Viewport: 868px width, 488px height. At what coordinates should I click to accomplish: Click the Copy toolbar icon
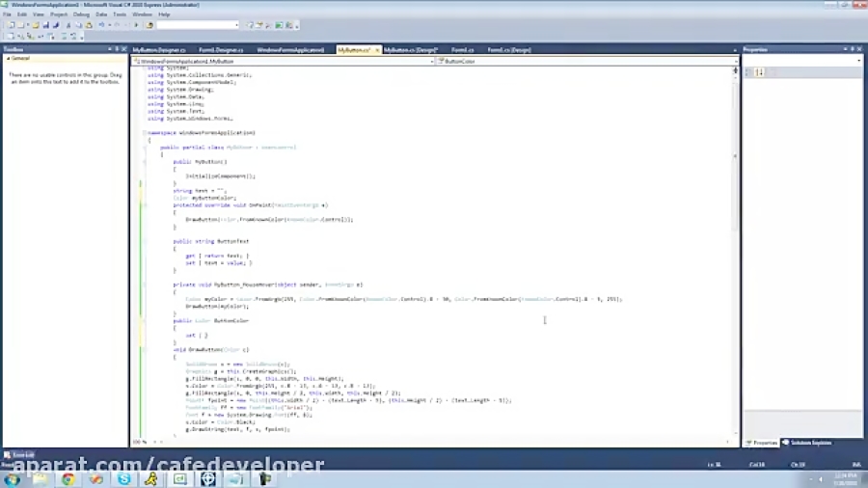[x=79, y=25]
